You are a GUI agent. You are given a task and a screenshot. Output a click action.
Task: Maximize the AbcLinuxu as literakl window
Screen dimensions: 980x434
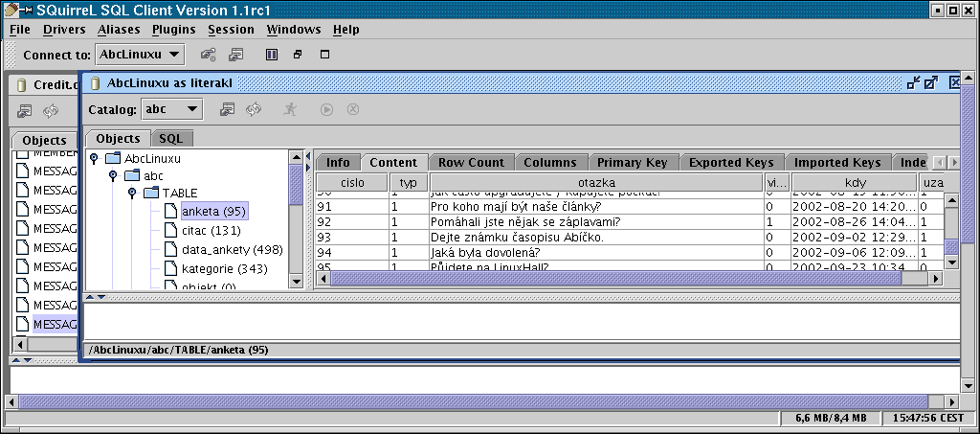(x=931, y=82)
